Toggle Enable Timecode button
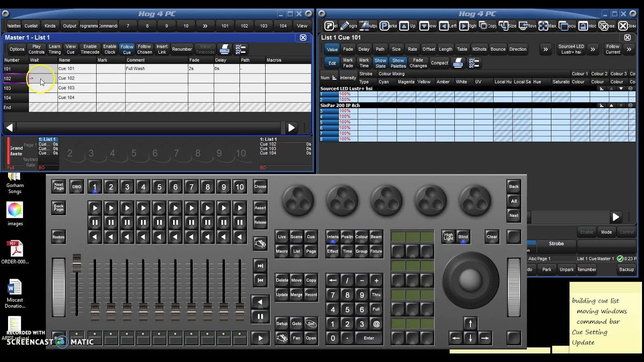 point(90,49)
